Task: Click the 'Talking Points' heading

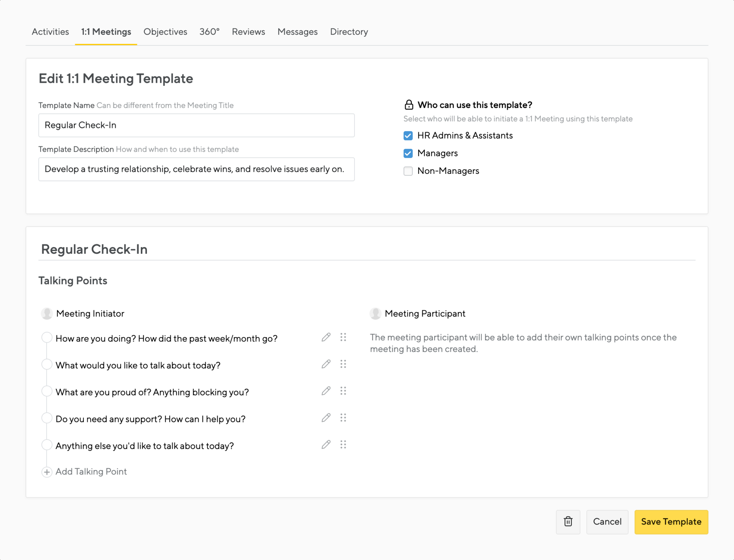Action: pyautogui.click(x=73, y=281)
